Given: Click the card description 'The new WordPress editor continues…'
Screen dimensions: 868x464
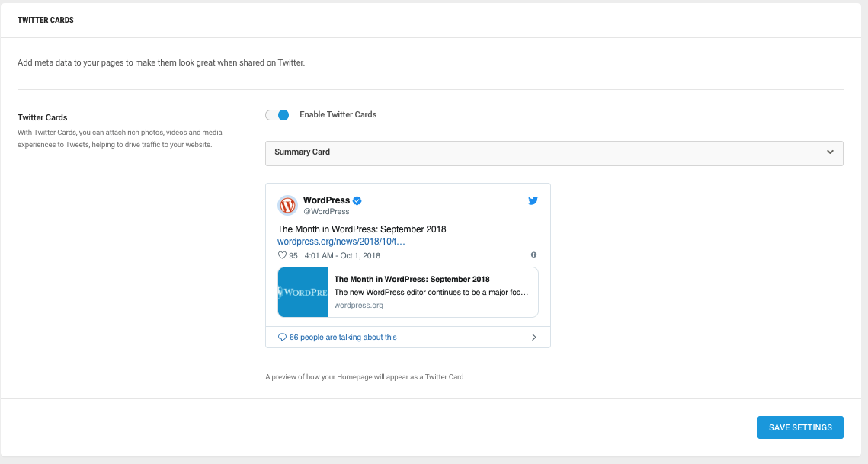Looking at the screenshot, I should tap(431, 293).
